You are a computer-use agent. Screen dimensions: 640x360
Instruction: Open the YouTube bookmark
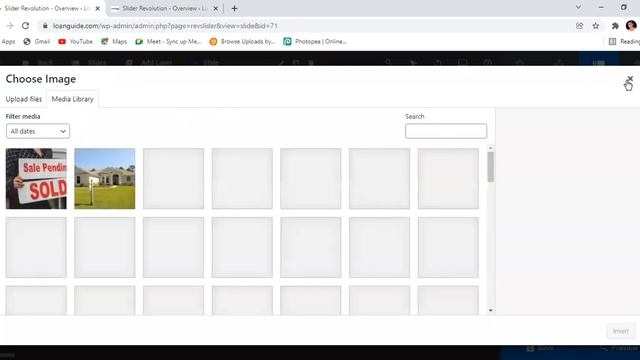[76, 42]
